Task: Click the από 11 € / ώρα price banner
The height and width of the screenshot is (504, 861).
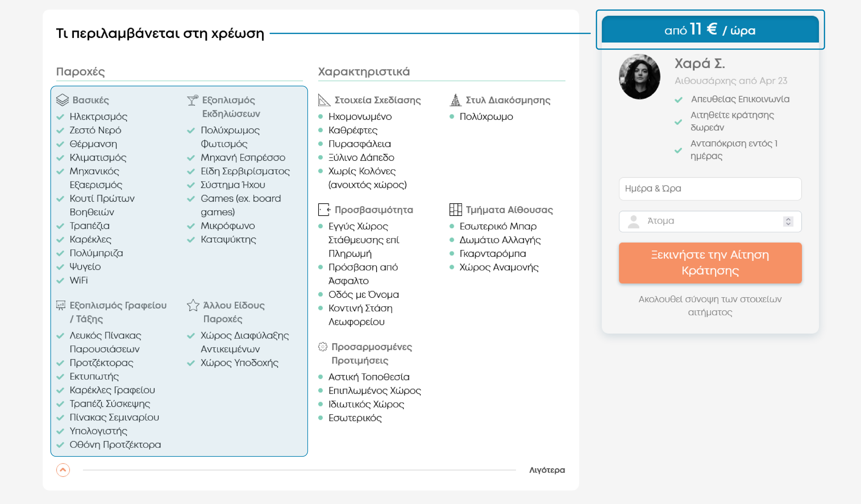Action: pyautogui.click(x=710, y=30)
